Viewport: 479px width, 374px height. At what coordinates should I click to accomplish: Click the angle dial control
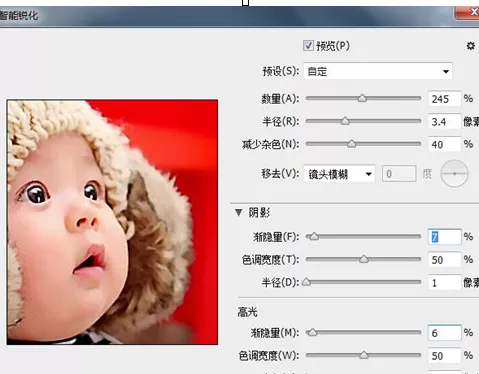(x=454, y=173)
